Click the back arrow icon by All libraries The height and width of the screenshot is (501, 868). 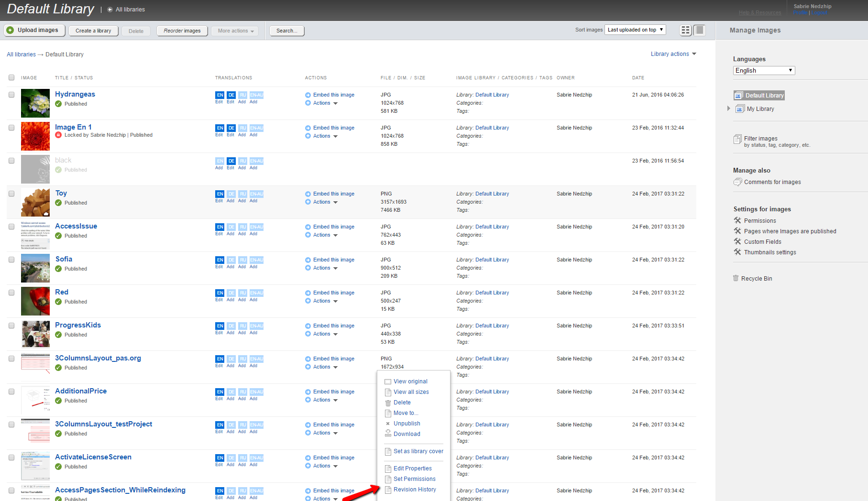click(110, 10)
